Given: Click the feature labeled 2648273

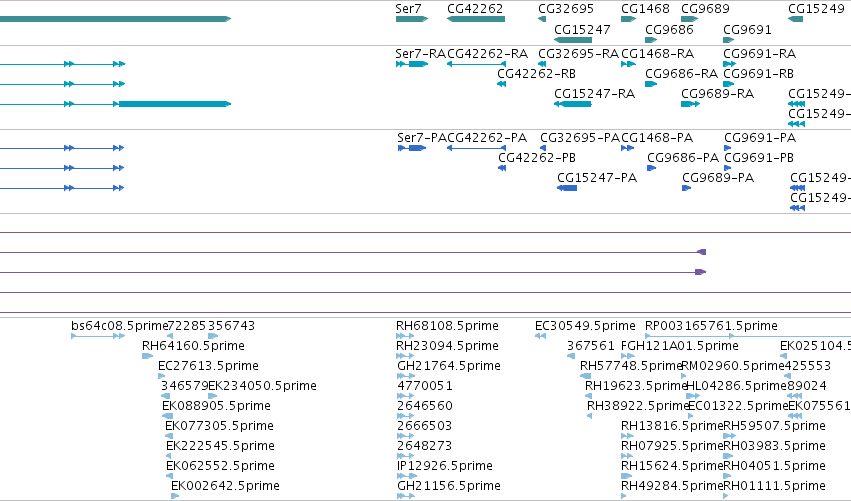Looking at the screenshot, I should [x=424, y=446].
